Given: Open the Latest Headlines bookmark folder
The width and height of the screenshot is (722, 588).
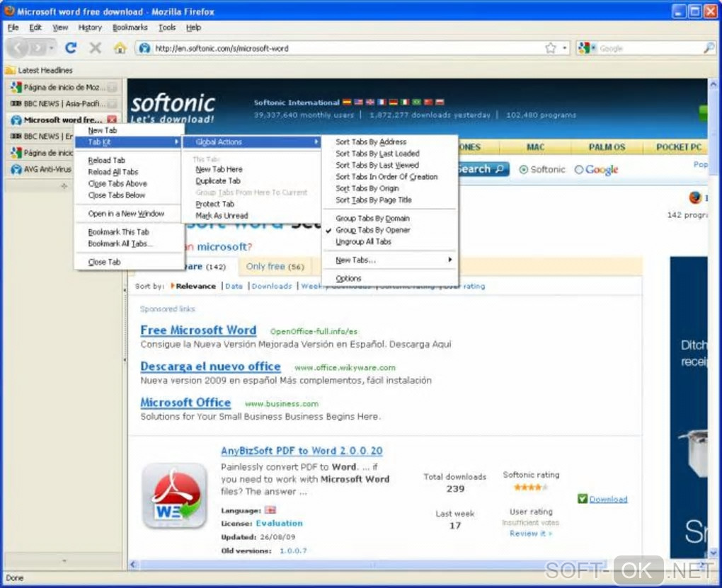Looking at the screenshot, I should click(x=40, y=71).
